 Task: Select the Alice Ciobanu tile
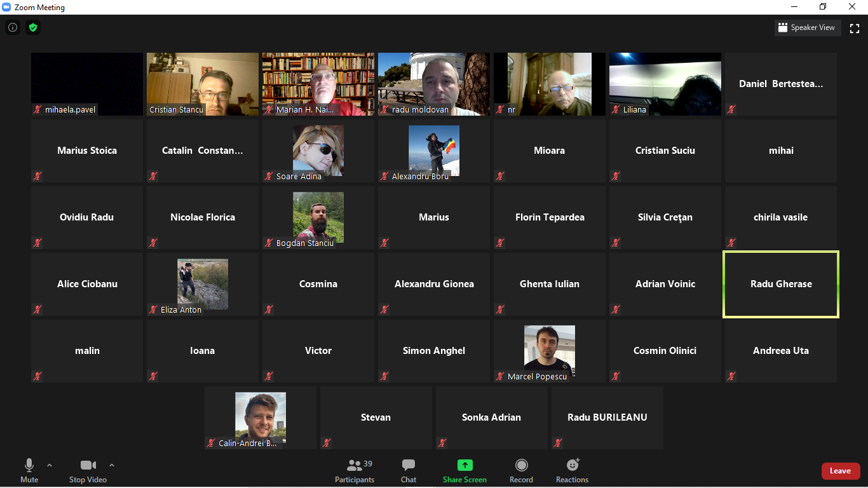pyautogui.click(x=87, y=284)
